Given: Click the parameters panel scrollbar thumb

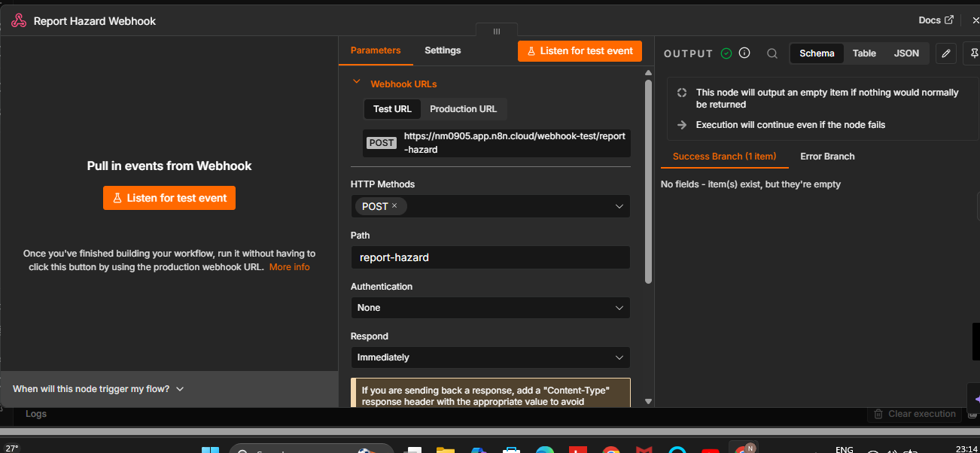Looking at the screenshot, I should point(649,181).
